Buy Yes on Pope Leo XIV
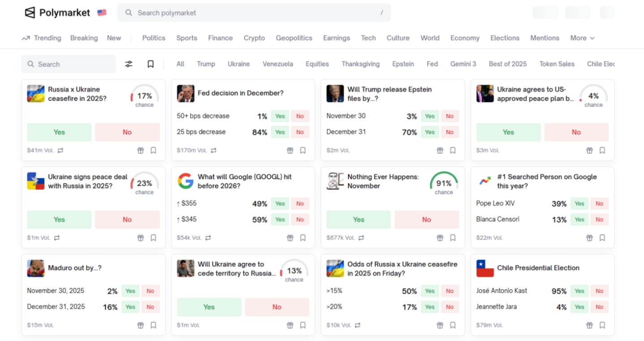Image resolution: width=644 pixels, height=341 pixels. [579, 204]
